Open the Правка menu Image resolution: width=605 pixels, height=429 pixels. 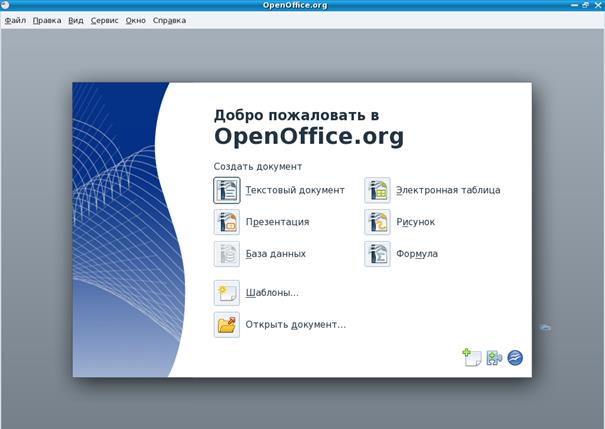[47, 20]
